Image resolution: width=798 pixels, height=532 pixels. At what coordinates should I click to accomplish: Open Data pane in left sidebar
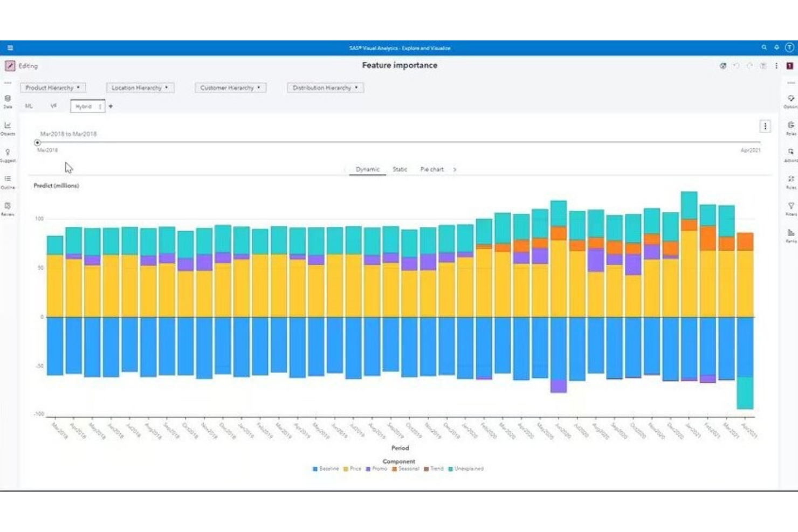coord(8,101)
